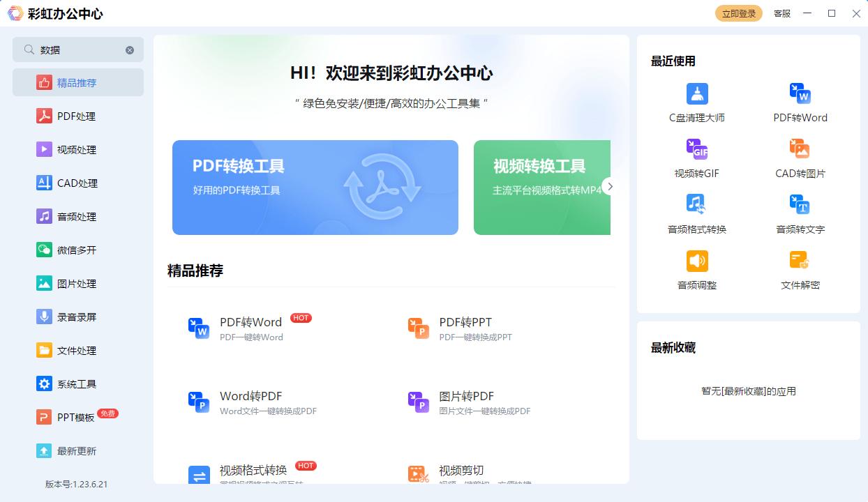Expand the banner carousel with right arrow
This screenshot has width=868, height=502.
(x=610, y=186)
